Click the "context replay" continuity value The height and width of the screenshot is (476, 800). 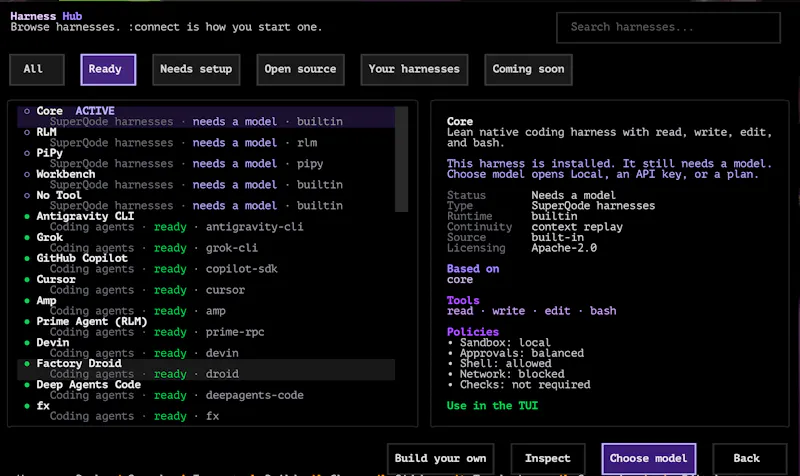(x=577, y=227)
